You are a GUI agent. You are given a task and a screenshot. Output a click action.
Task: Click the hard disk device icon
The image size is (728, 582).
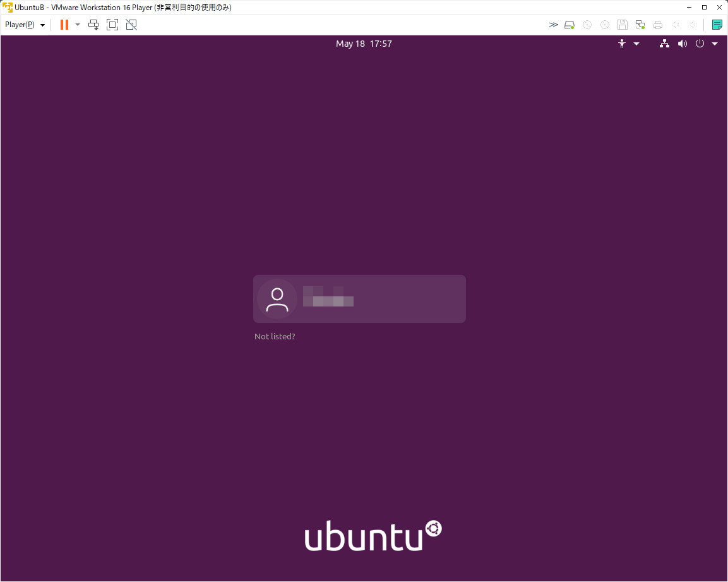(x=570, y=25)
